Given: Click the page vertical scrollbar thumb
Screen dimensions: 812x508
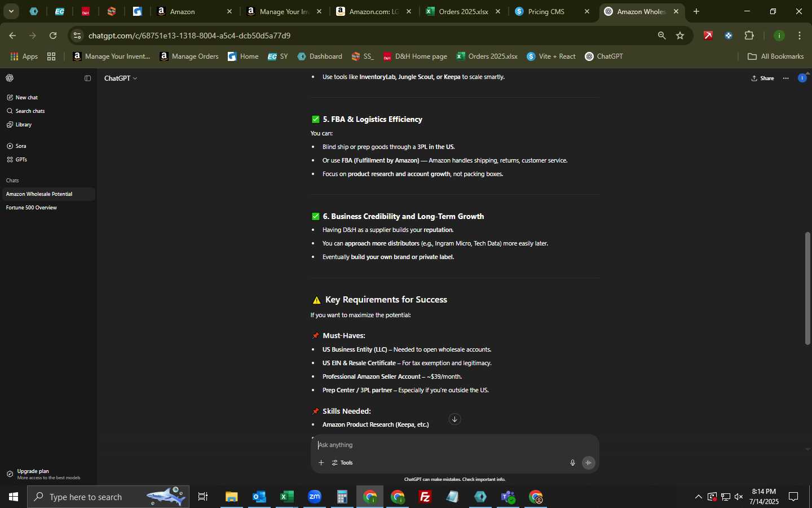Looking at the screenshot, I should click(x=808, y=288).
